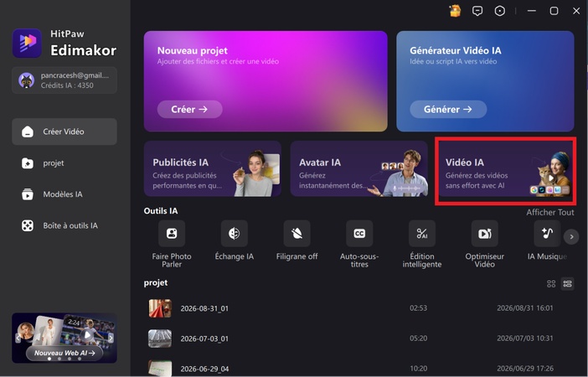Select Boîte à outils IA in sidebar
The height and width of the screenshot is (377, 588).
point(64,225)
